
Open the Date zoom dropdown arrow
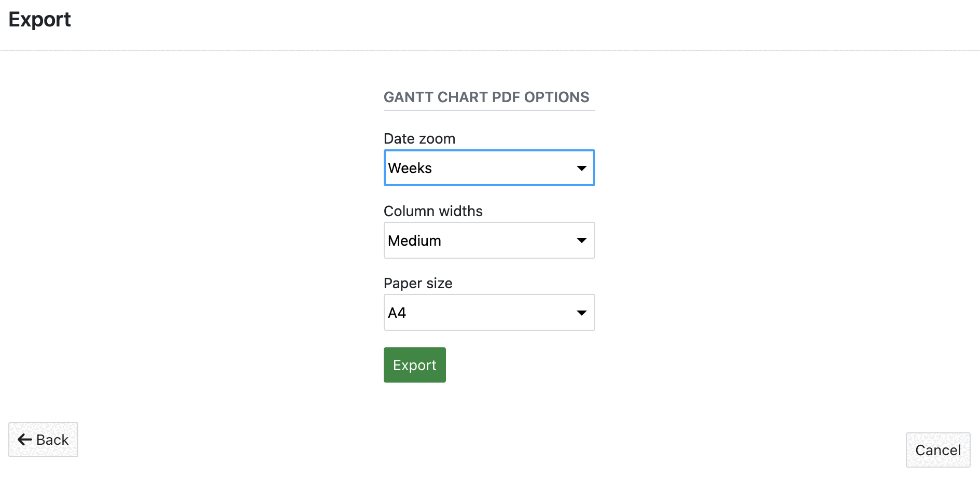pyautogui.click(x=581, y=168)
